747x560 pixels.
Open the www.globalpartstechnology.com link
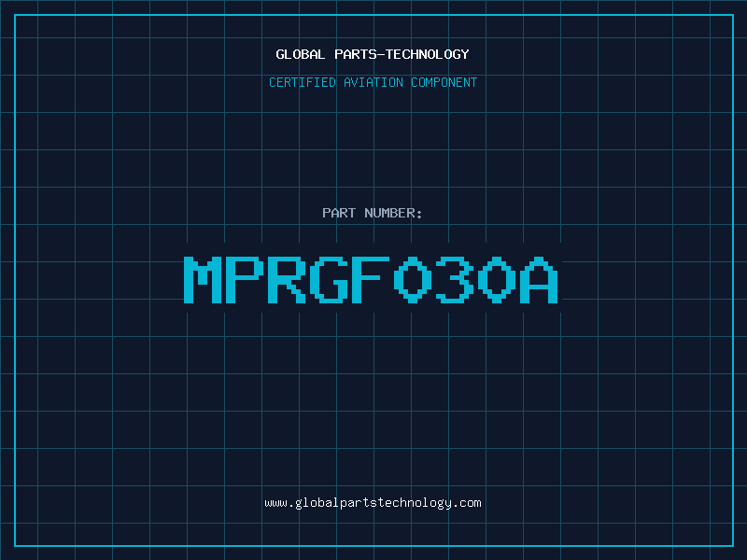[373, 503]
